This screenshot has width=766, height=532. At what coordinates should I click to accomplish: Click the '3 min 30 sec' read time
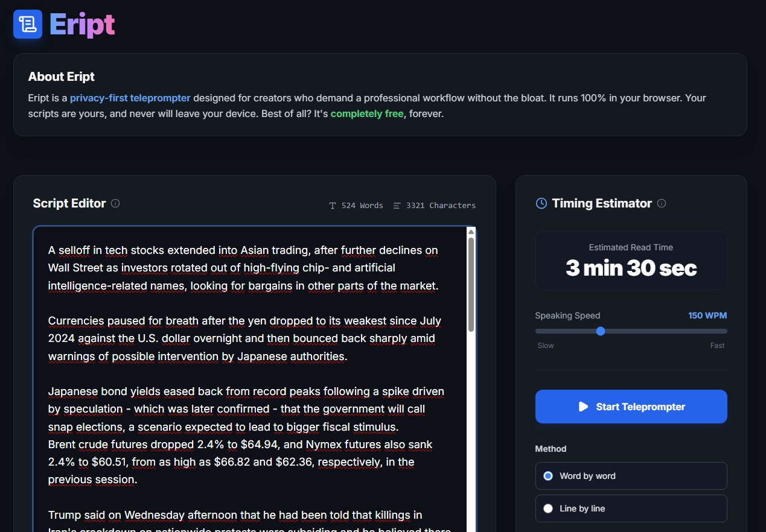pyautogui.click(x=631, y=268)
